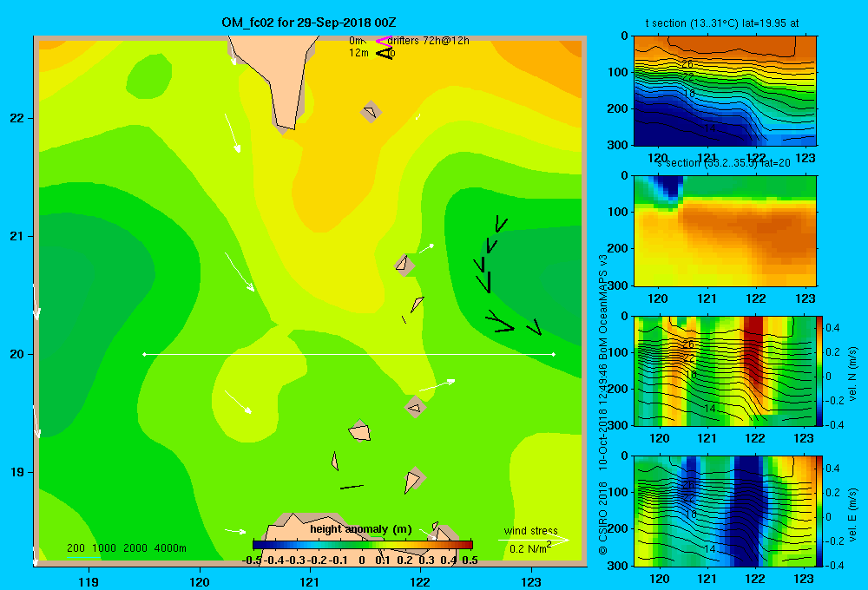Click the latitude label 19 on main map
Screen dimensions: 868x590
[x=16, y=472]
